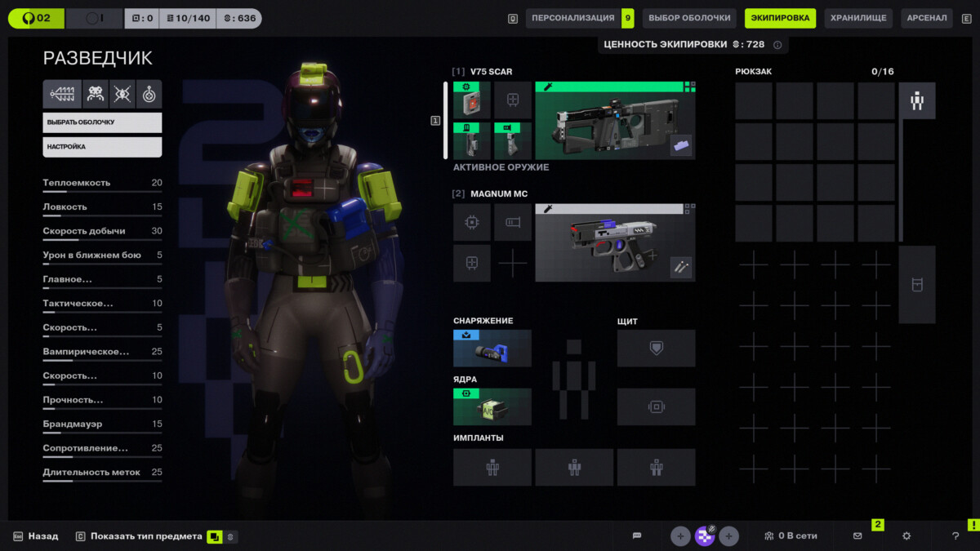Screen dimensions: 980x551
Task: Click the help question mark icon
Action: coord(955,536)
